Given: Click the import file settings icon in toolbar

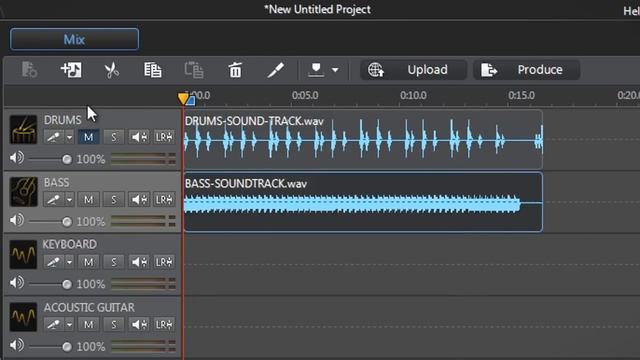Looking at the screenshot, I should 29,70.
